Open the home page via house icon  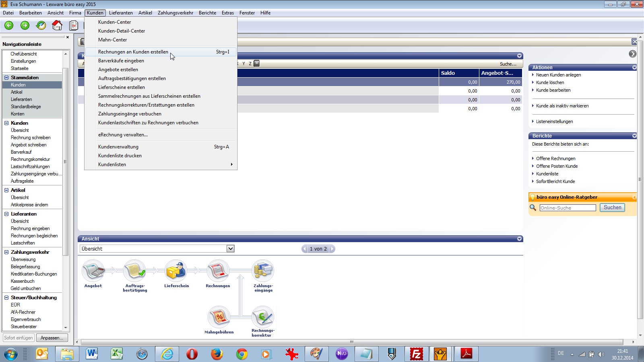coord(57,25)
